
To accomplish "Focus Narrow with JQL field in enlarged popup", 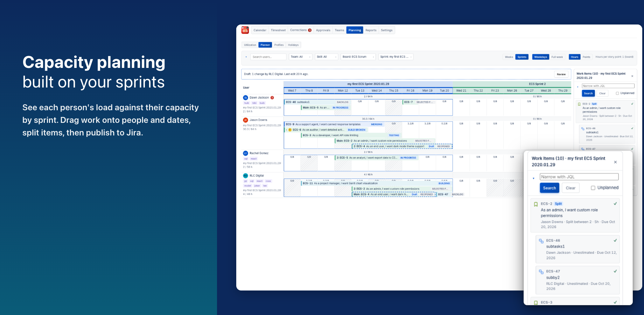I will 579,177.
